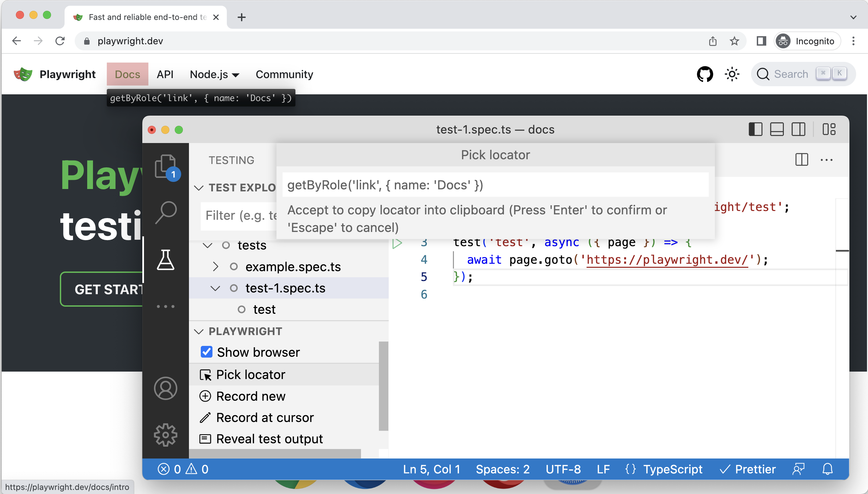This screenshot has height=494, width=868.
Task: Click the feedback icon in status bar
Action: 798,469
